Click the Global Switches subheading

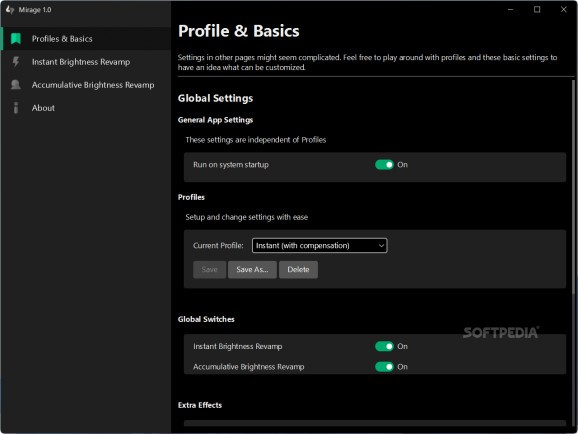pyautogui.click(x=206, y=319)
